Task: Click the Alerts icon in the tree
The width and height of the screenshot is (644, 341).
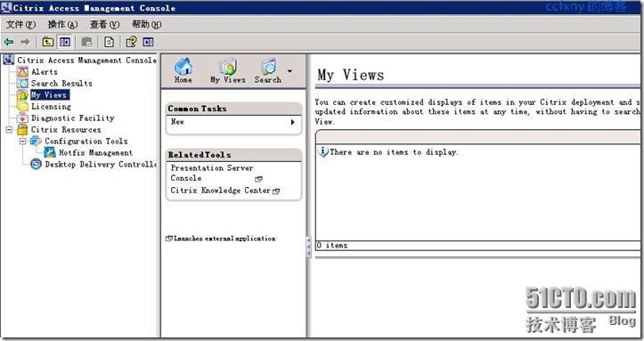Action: [x=22, y=72]
